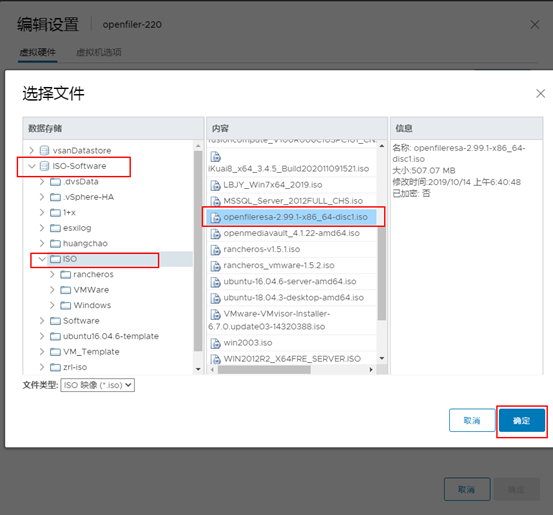Click the 1+x folder icon
Viewport: 553px width, 515px height.
click(55, 213)
